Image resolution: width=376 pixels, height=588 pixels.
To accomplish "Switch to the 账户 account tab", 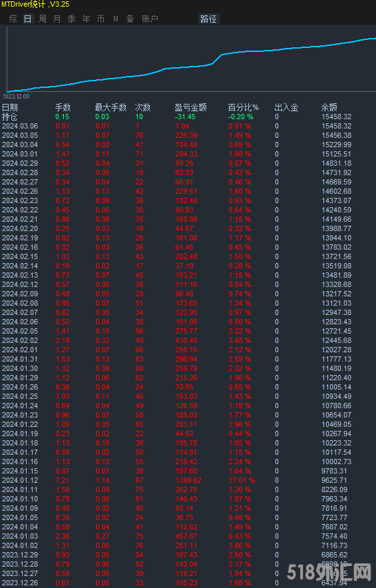I will (150, 19).
